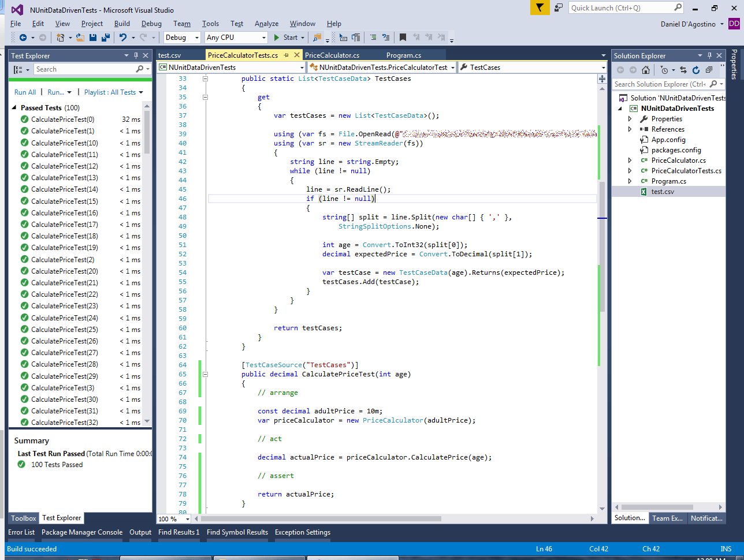Expand the Properties node in Solution Explorer

631,119
